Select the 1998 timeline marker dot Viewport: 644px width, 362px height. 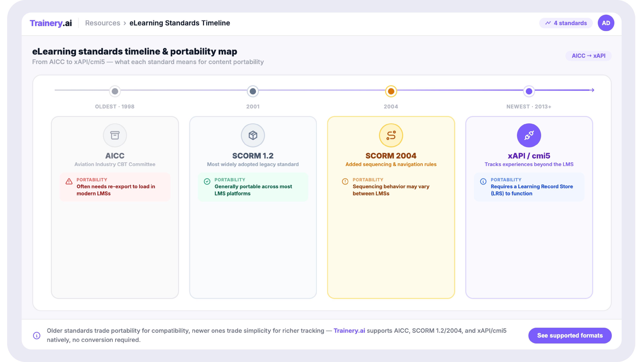click(x=115, y=91)
